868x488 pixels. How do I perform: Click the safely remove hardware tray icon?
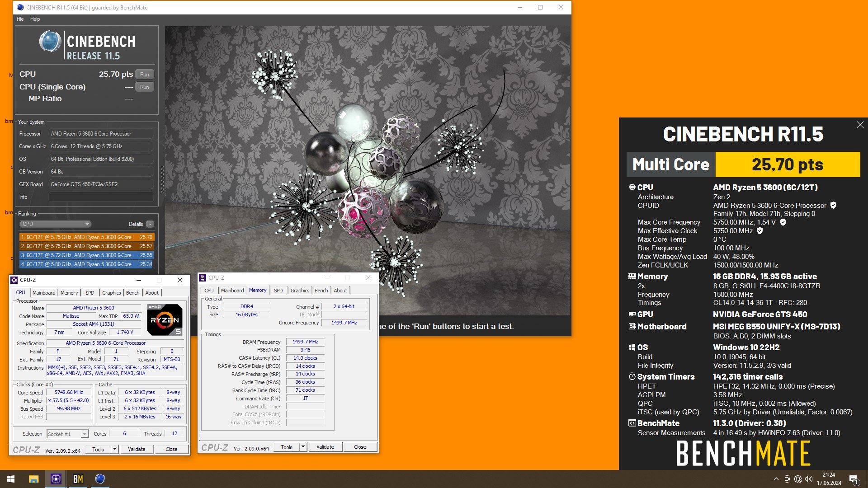(x=787, y=479)
